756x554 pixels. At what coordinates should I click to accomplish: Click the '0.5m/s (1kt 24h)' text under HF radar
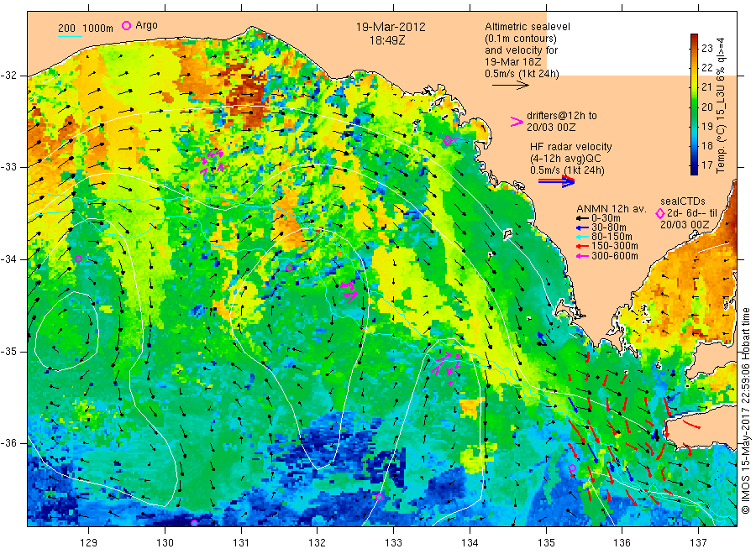click(567, 170)
